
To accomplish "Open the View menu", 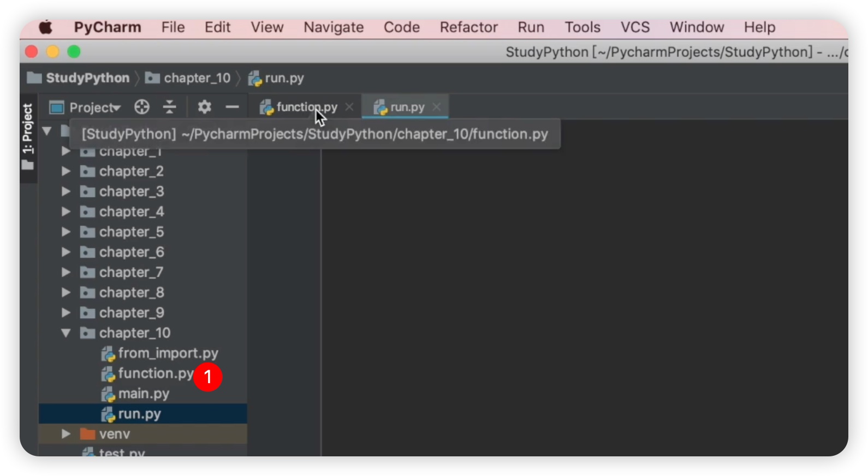I will click(267, 27).
